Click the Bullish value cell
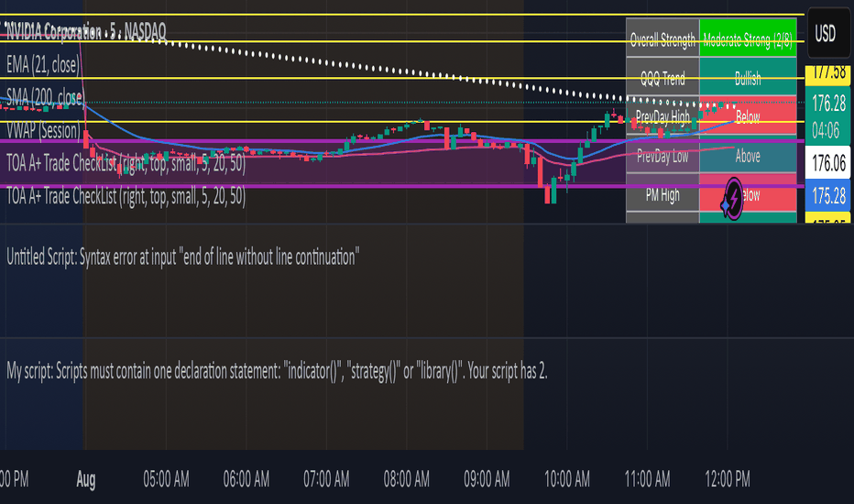854x504 pixels. click(x=748, y=77)
